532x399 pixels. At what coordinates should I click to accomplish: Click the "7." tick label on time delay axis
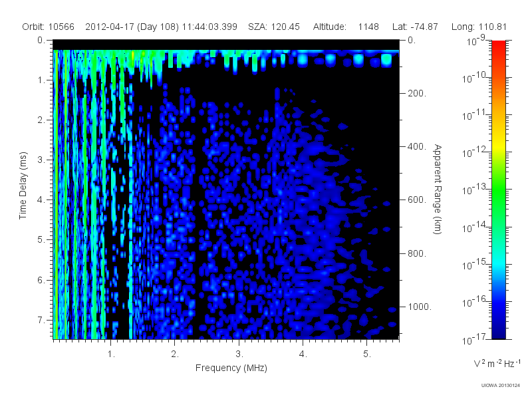pyautogui.click(x=41, y=320)
